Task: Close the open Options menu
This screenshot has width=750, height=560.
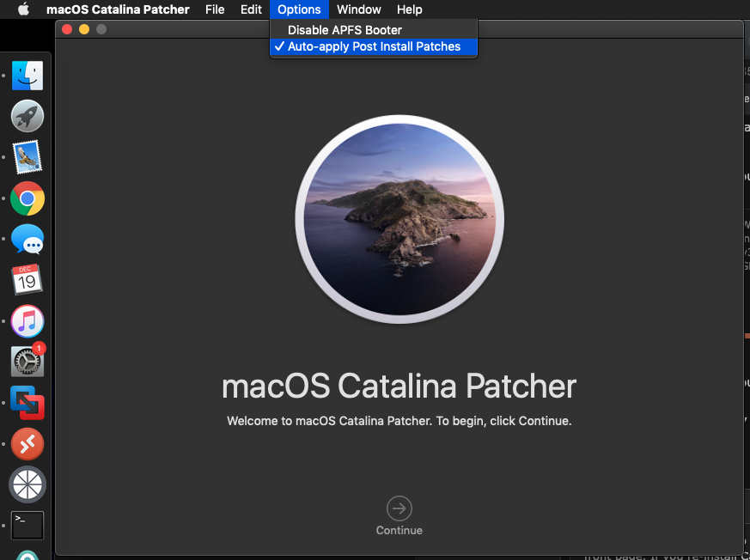Action: click(x=299, y=9)
